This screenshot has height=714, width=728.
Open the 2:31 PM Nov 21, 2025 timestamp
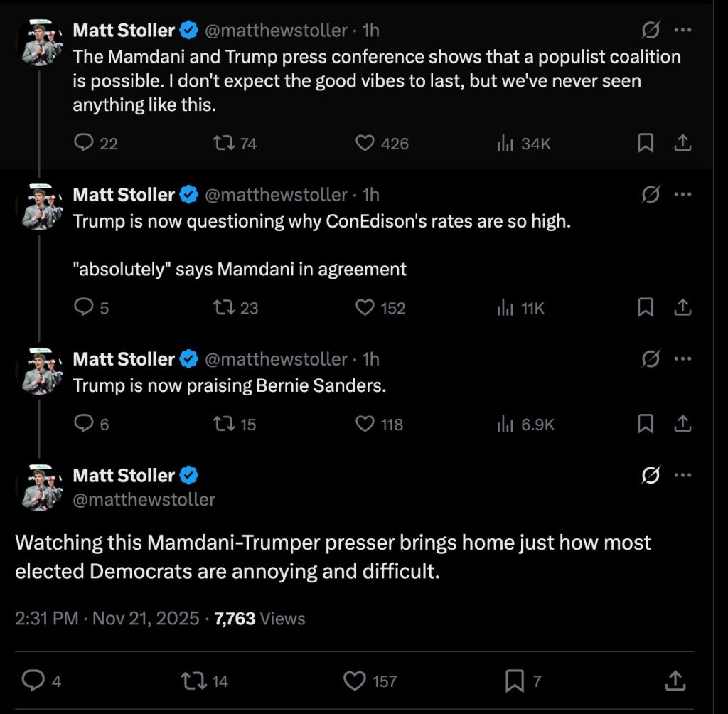(107, 619)
